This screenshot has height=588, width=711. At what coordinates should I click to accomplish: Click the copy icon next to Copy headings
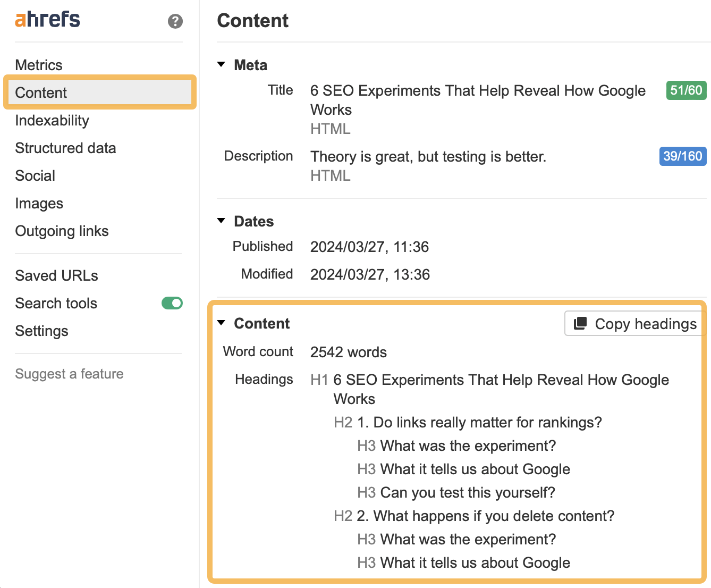click(x=580, y=323)
